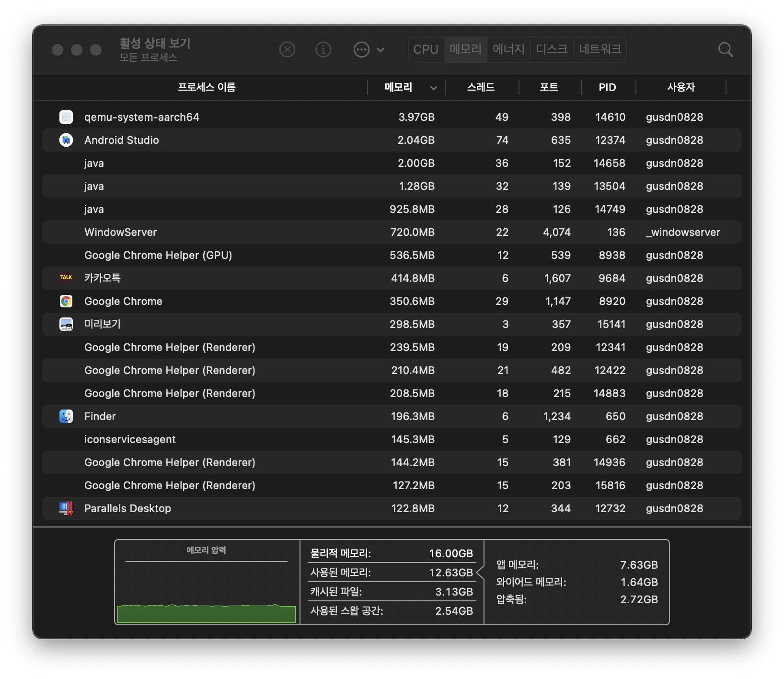784x679 pixels.
Task: Sort by 사용자 column header
Action: (x=681, y=87)
